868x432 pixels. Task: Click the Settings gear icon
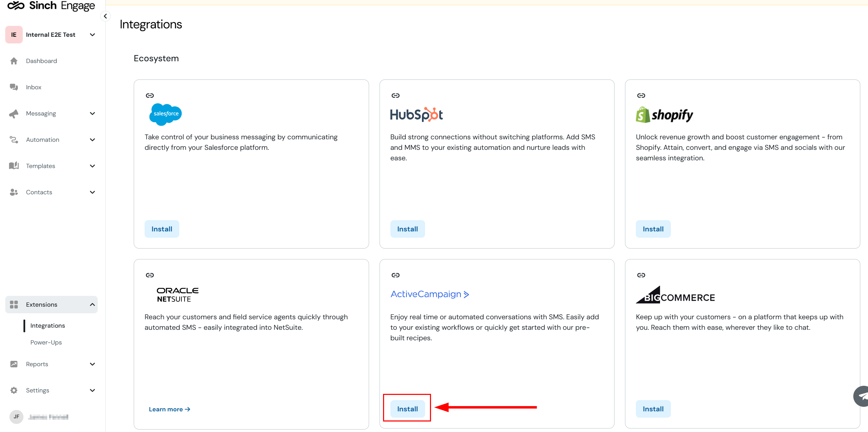(x=14, y=390)
